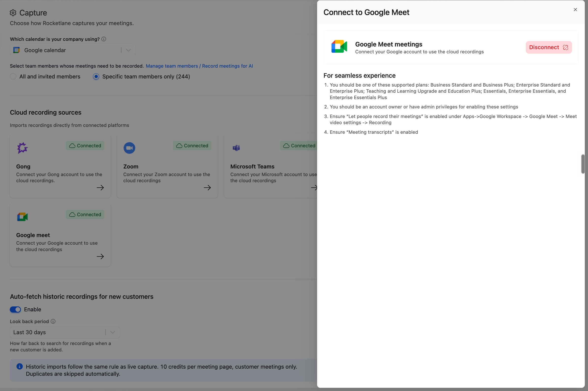The image size is (588, 391).
Task: Click the Historic imports notice text
Action: 161,370
